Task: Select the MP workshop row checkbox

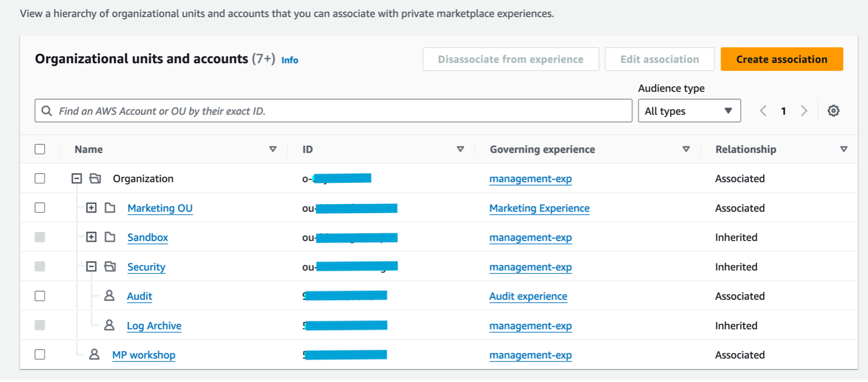Action: pos(40,355)
